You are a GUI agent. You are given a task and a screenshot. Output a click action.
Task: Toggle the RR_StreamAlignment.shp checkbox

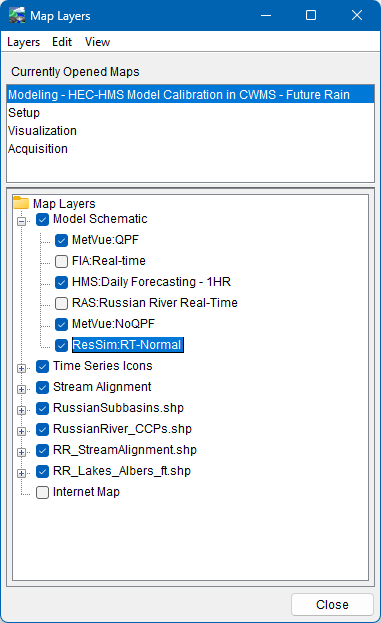[43, 450]
